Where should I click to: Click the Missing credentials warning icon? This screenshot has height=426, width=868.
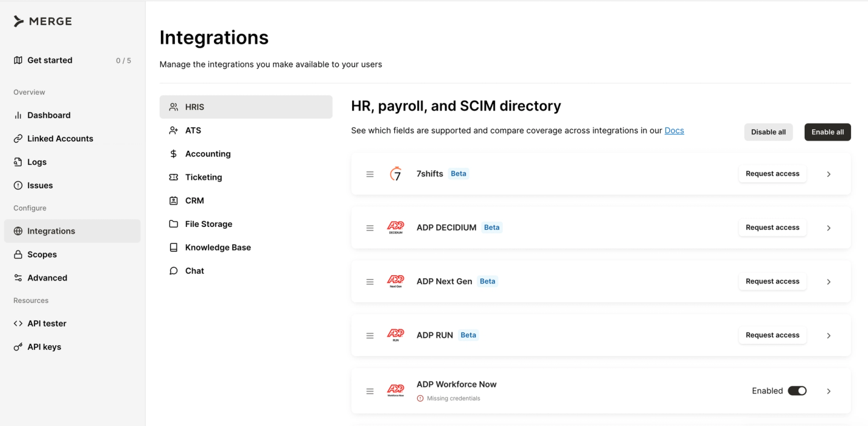click(420, 398)
